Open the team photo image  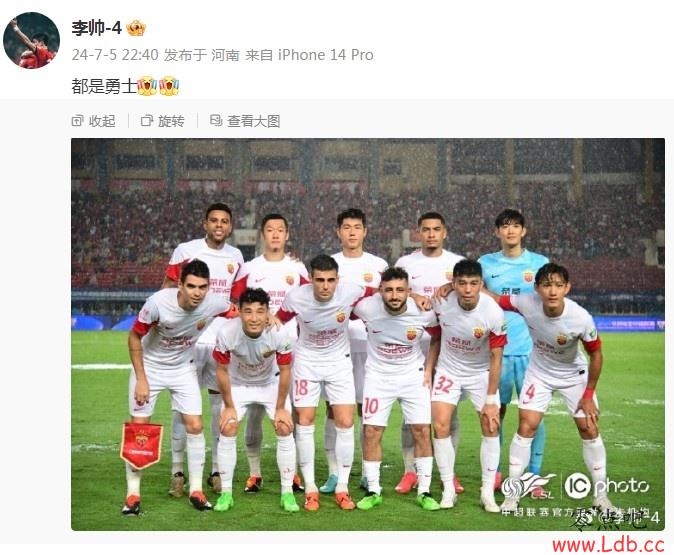coord(368,334)
